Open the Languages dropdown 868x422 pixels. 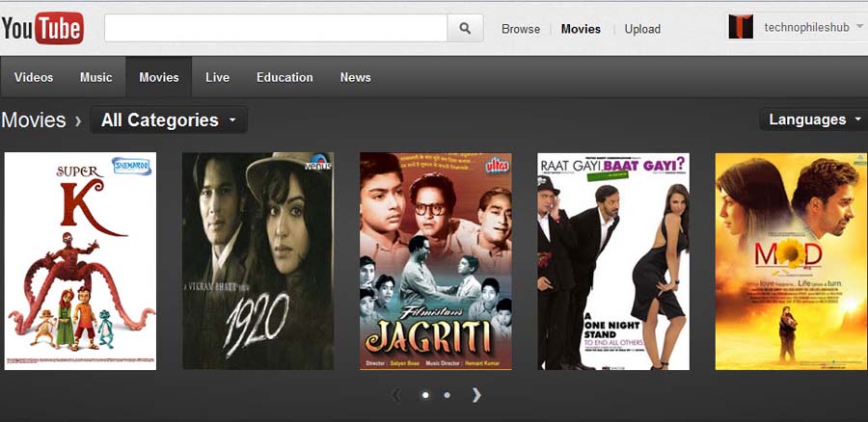click(814, 119)
